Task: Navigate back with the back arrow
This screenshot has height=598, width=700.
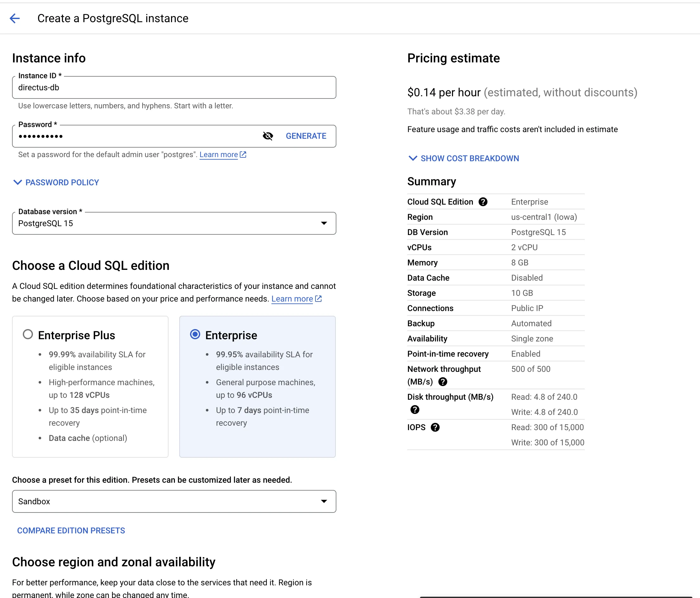Action: coord(15,18)
